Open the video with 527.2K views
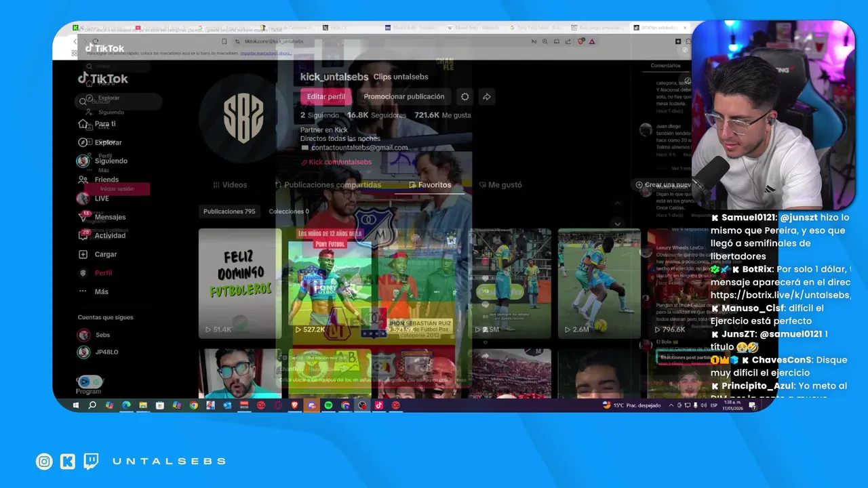Image resolution: width=868 pixels, height=488 pixels. (330, 283)
